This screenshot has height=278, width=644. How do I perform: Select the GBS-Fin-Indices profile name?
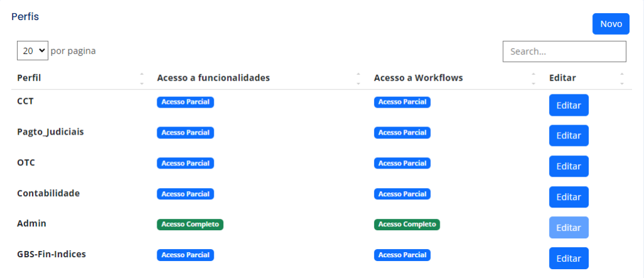(x=52, y=254)
